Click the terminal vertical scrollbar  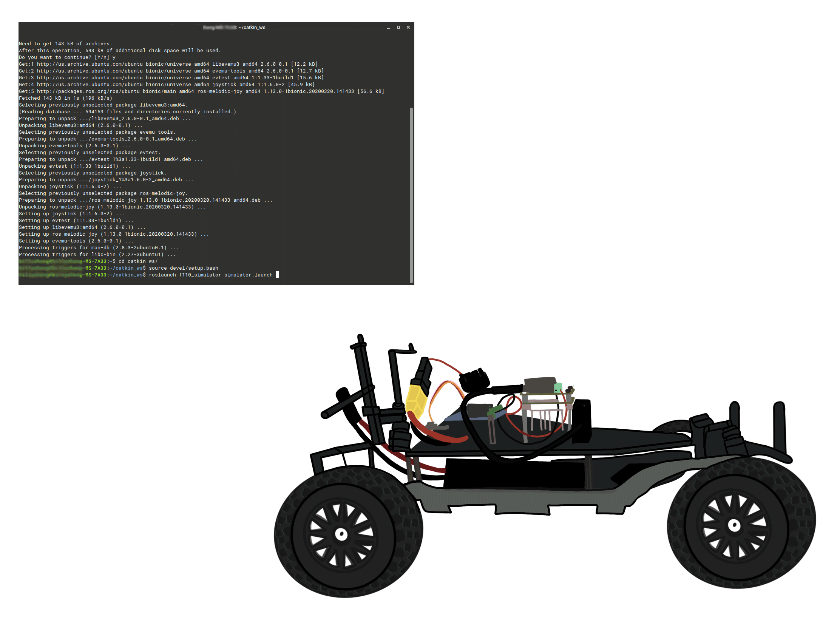pyautogui.click(x=411, y=195)
